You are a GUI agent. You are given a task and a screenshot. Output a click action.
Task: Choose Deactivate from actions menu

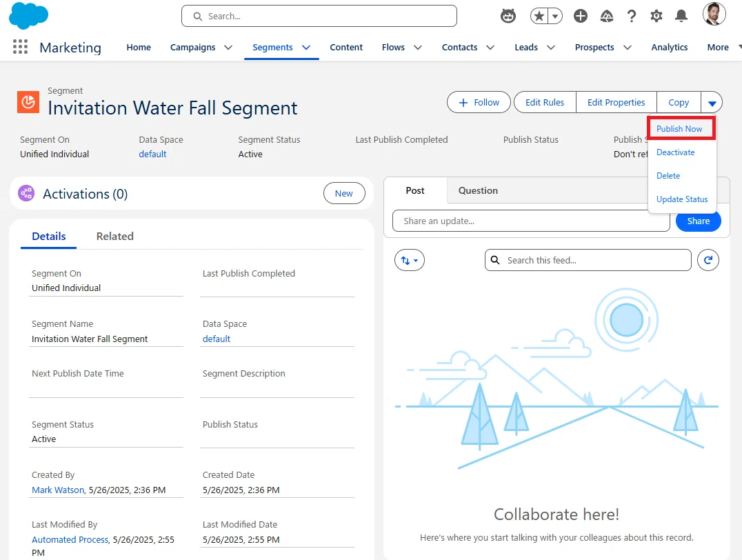[675, 152]
